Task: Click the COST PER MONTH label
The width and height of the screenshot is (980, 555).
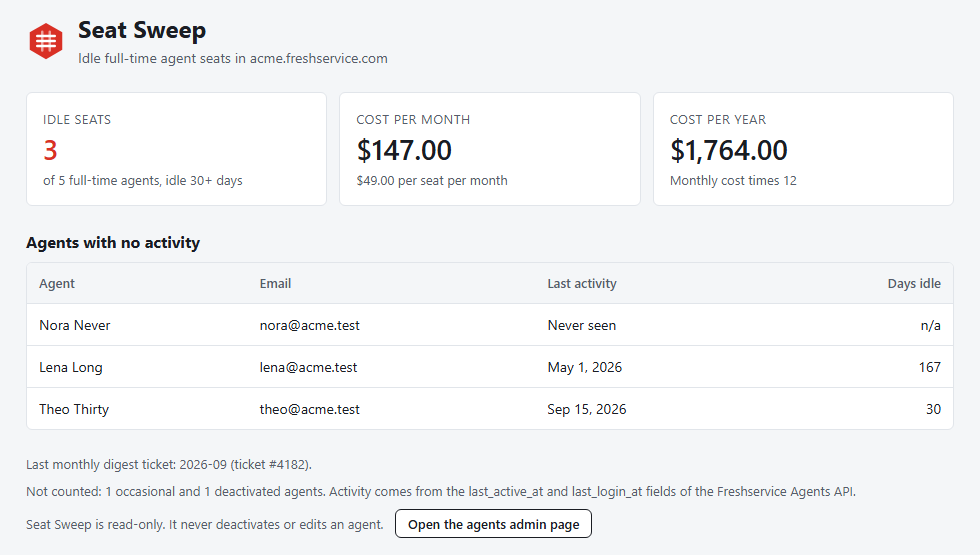Action: click(x=413, y=119)
